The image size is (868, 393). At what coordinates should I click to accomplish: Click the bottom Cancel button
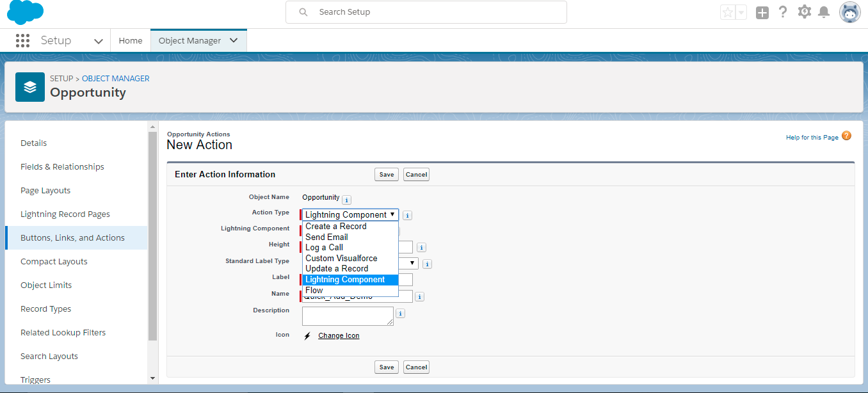point(416,367)
